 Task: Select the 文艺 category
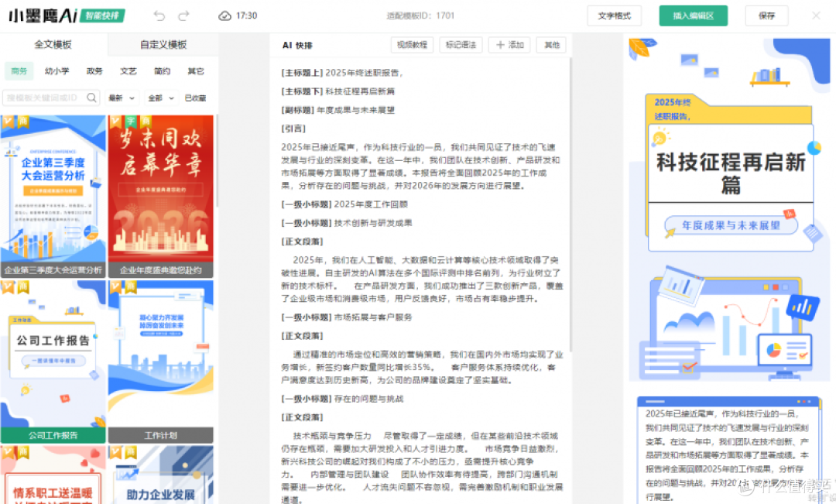click(x=128, y=71)
